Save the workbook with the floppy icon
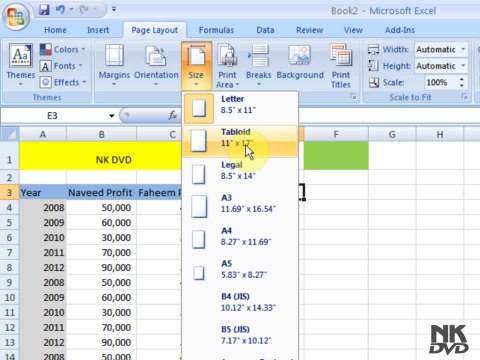Screen dimensions: 480x360 44,10
